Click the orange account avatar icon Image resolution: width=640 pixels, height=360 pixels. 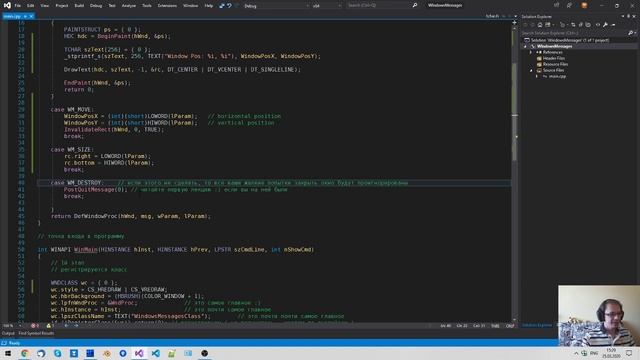[584, 6]
